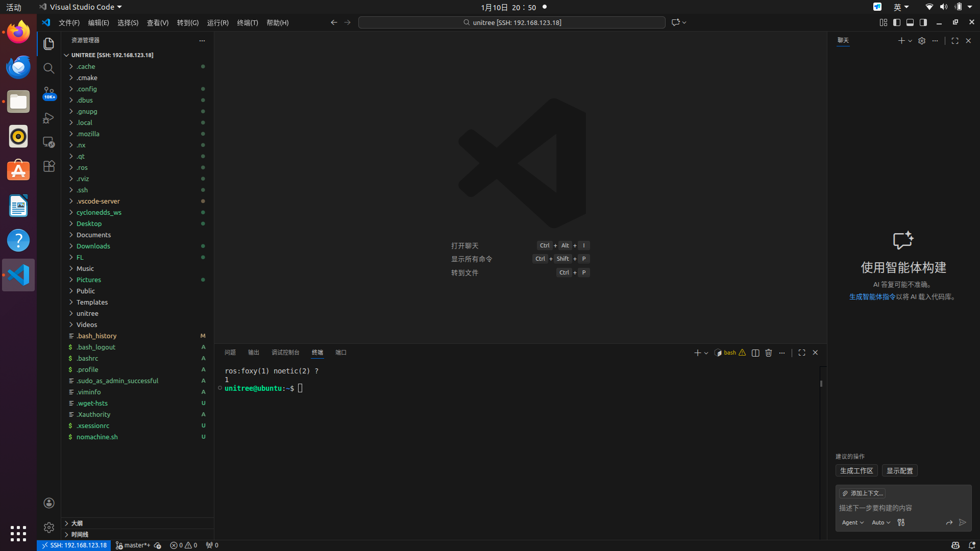This screenshot has height=551, width=980.
Task: Open Run and Debug view
Action: [x=48, y=118]
